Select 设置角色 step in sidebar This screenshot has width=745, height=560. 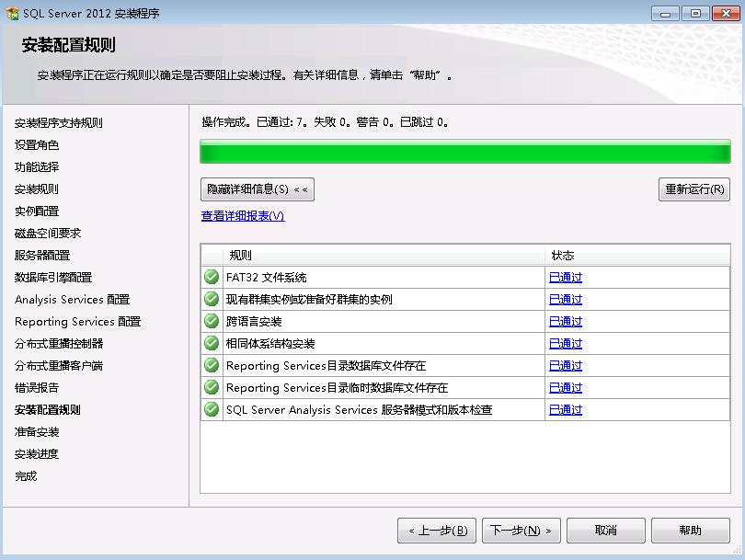click(37, 145)
